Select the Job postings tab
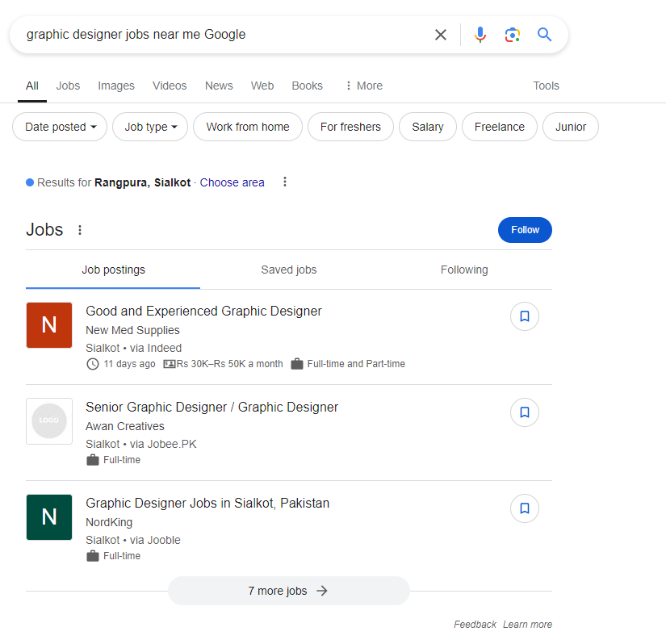The width and height of the screenshot is (666, 644). [113, 270]
